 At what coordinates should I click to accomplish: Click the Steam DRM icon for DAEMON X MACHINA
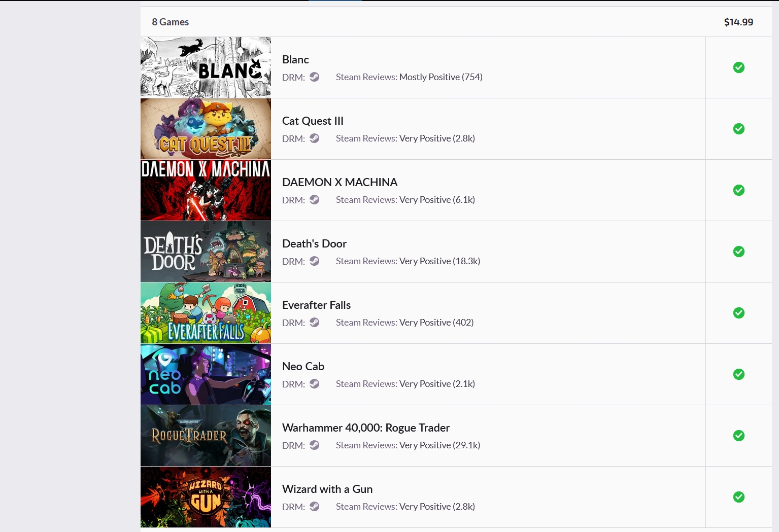(315, 200)
